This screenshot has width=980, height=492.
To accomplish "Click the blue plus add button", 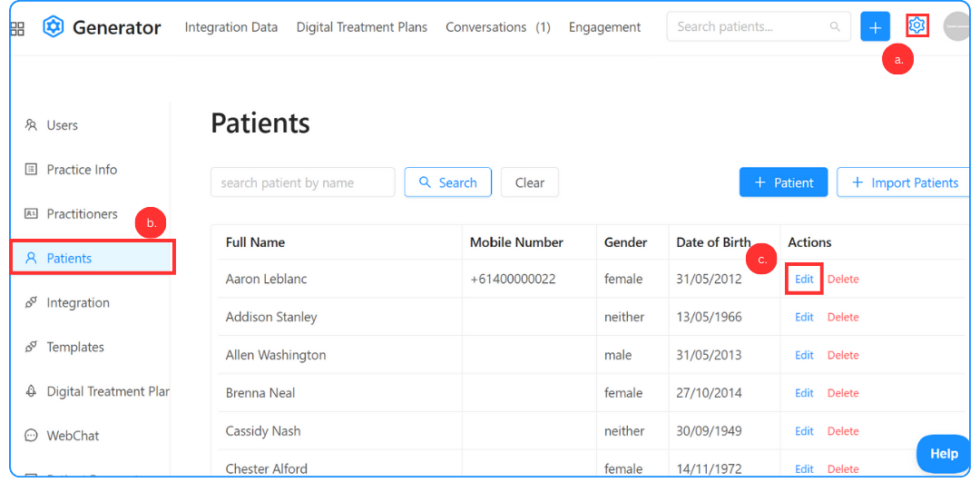I will tap(875, 27).
